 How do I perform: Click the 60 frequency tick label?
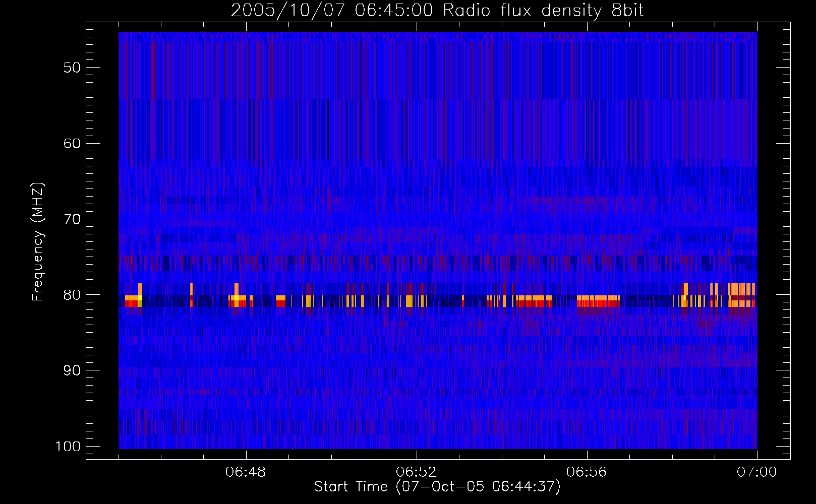point(72,144)
